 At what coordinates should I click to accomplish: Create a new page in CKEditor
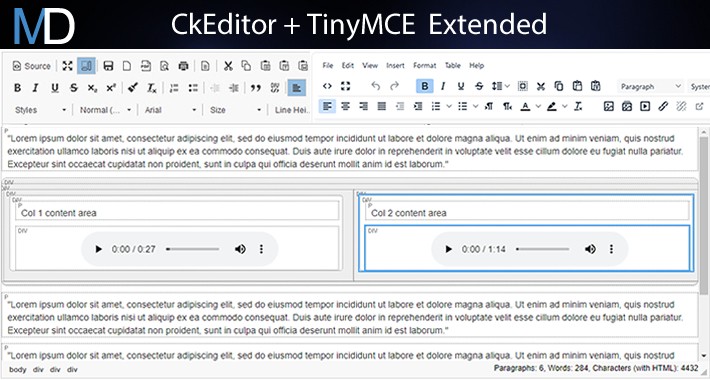127,66
